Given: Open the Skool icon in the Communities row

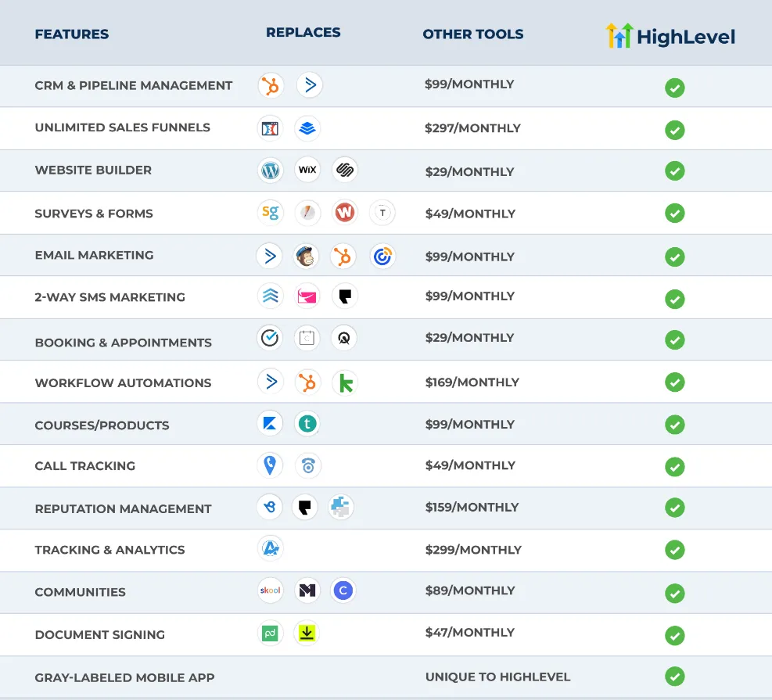Looking at the screenshot, I should pyautogui.click(x=270, y=590).
